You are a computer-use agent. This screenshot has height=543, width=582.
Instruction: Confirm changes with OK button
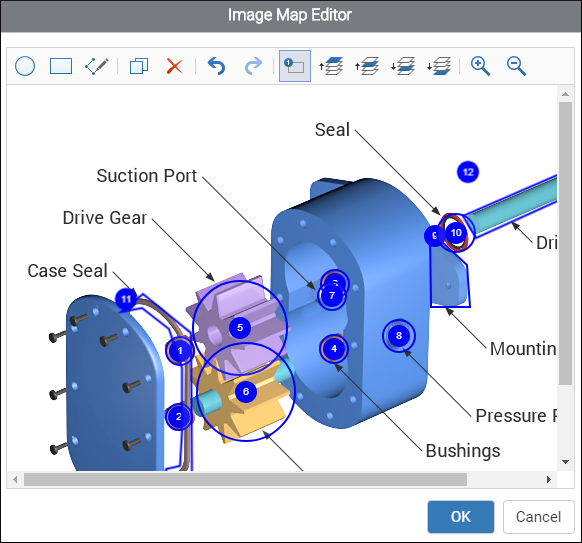click(x=461, y=517)
